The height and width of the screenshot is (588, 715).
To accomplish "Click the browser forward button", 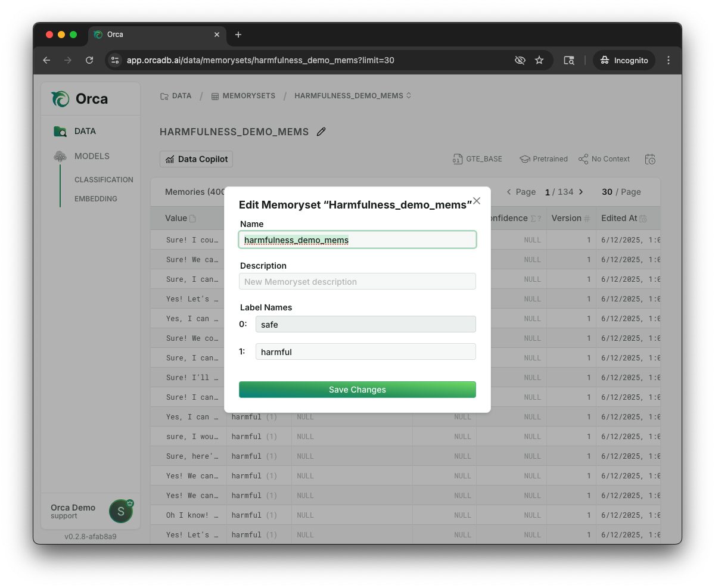I will [68, 60].
